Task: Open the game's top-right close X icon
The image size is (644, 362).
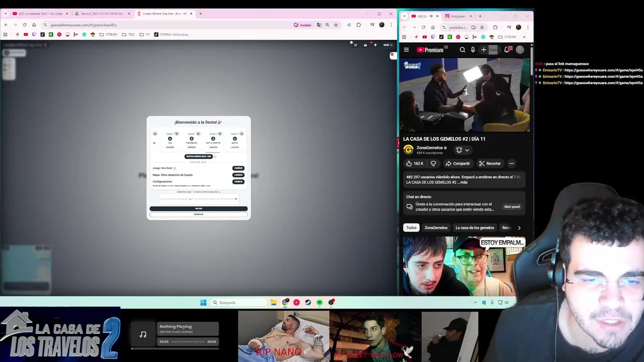Action: (355, 45)
